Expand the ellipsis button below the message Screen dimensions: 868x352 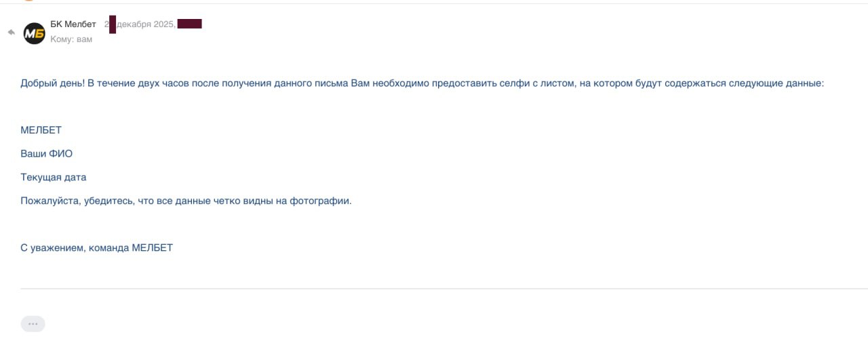pyautogui.click(x=33, y=324)
